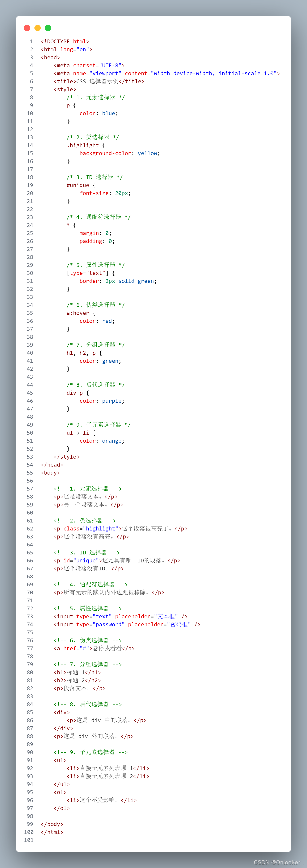Click the yellow minimize dot

[x=38, y=28]
